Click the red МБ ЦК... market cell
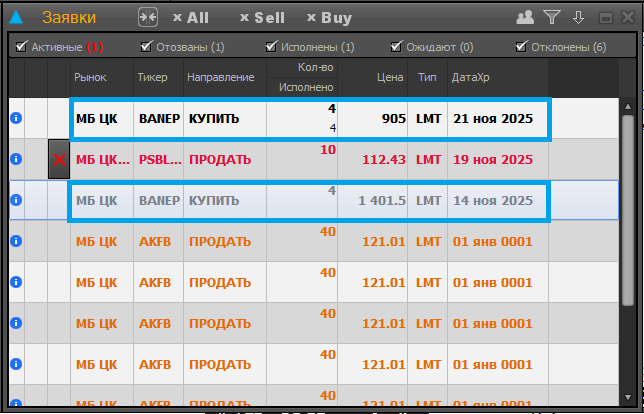 [x=102, y=159]
